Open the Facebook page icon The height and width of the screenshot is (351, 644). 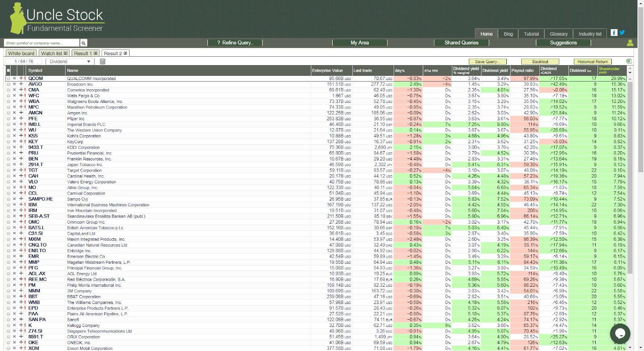614,33
